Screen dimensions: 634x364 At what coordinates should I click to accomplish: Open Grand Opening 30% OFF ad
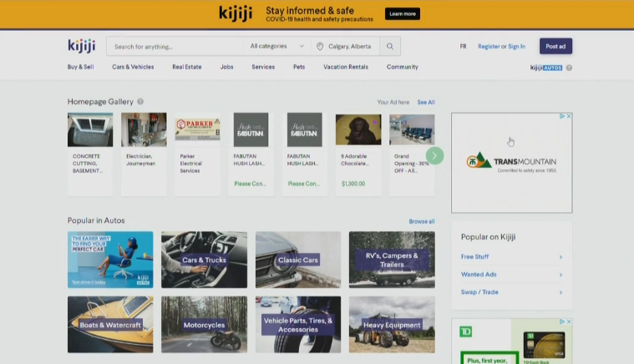(x=412, y=154)
